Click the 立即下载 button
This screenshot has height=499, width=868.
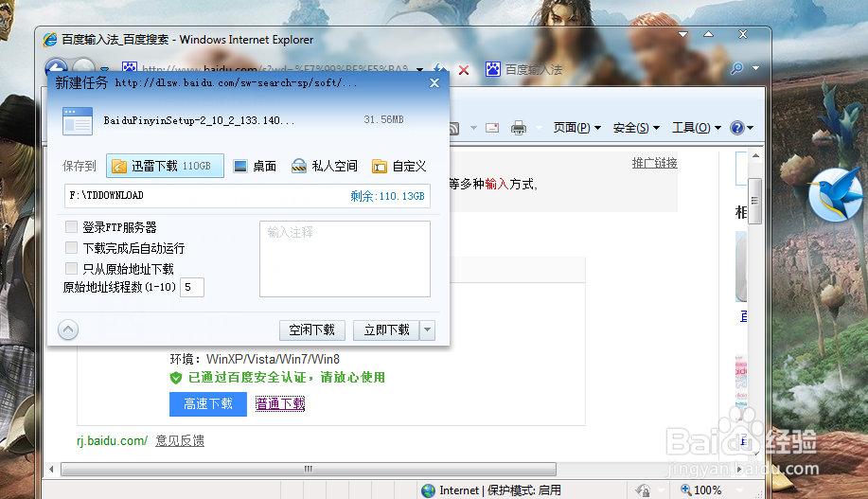click(386, 330)
